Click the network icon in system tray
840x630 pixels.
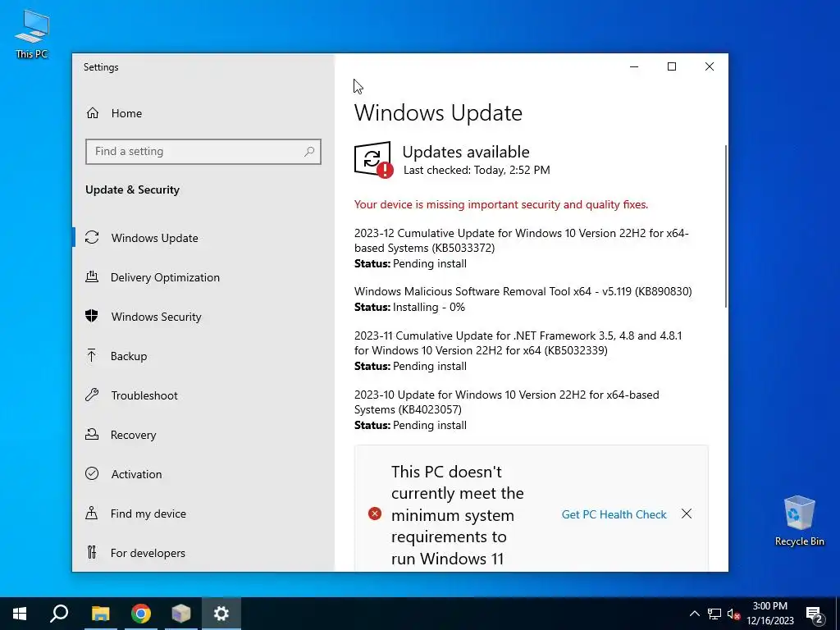pyautogui.click(x=714, y=614)
